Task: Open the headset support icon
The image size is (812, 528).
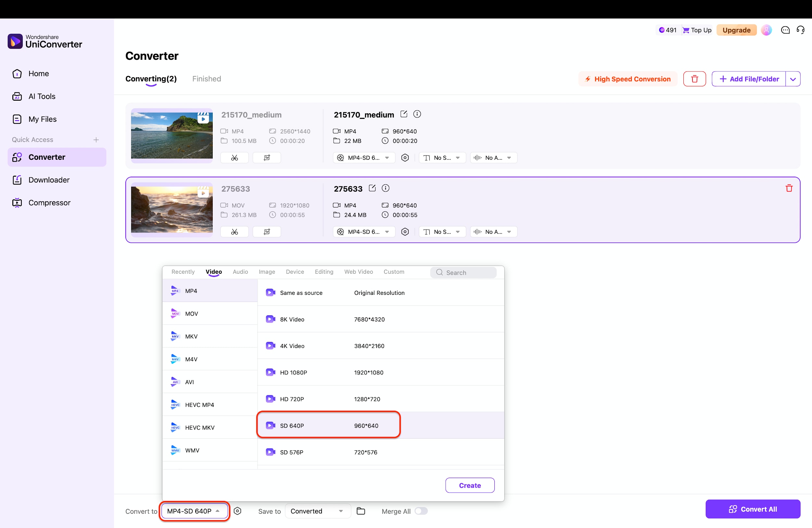Action: (x=801, y=30)
